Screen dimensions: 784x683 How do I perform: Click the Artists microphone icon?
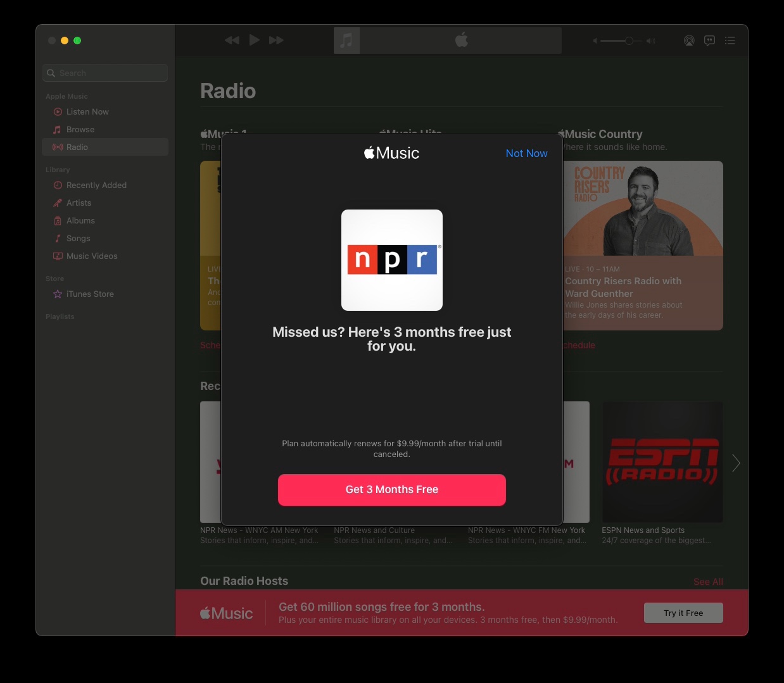[58, 203]
